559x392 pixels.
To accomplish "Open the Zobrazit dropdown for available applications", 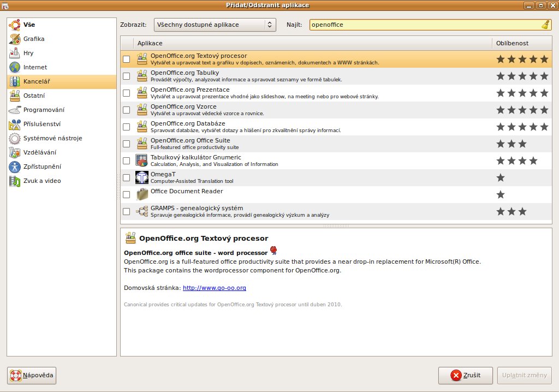I will (215, 25).
